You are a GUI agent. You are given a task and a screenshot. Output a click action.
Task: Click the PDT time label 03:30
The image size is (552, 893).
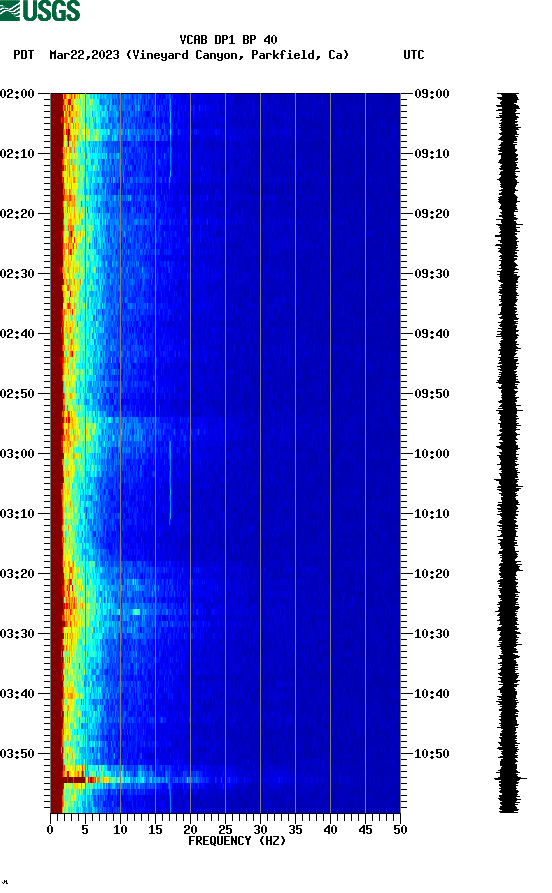pos(17,634)
